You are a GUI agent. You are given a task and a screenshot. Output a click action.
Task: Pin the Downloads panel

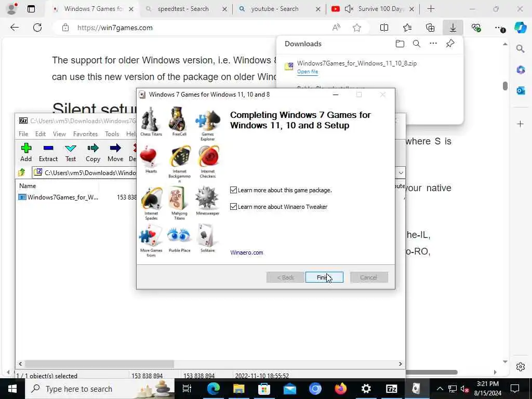(450, 44)
